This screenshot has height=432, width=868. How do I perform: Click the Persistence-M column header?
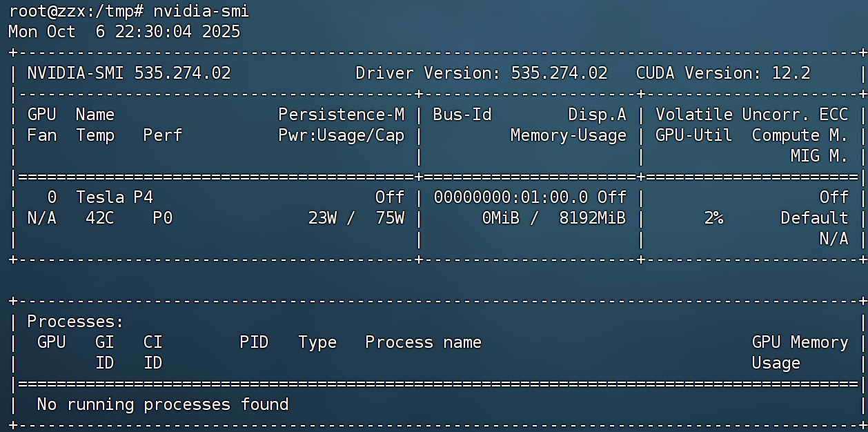coord(341,115)
